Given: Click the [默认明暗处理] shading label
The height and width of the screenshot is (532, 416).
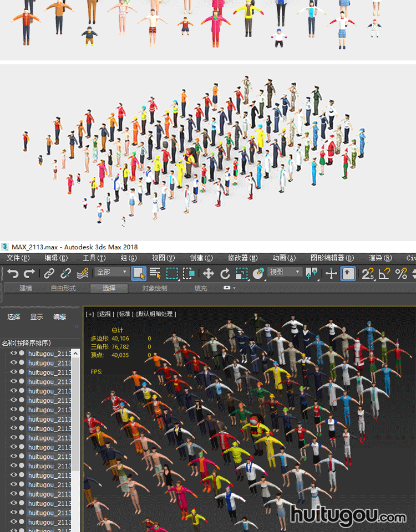Looking at the screenshot, I should (x=156, y=314).
